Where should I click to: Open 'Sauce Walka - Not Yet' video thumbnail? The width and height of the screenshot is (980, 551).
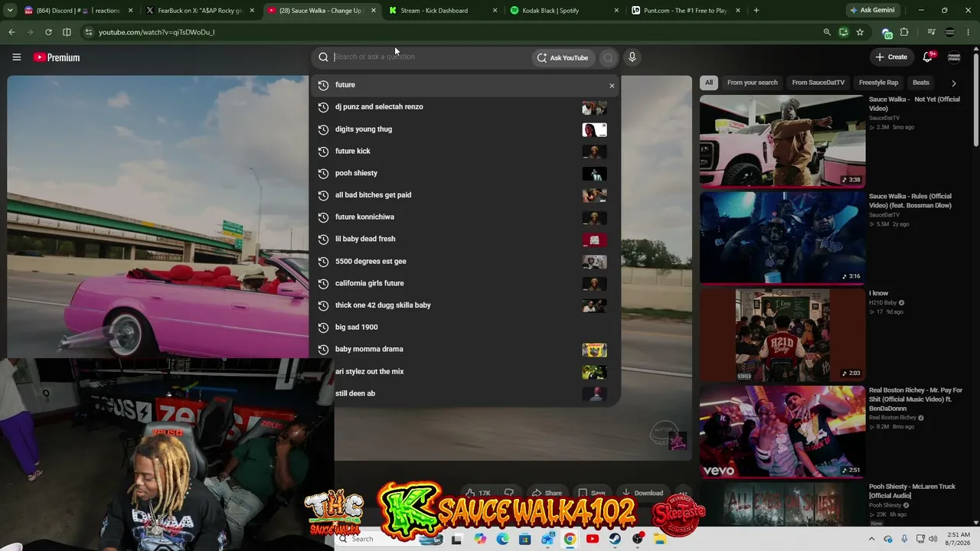click(x=782, y=141)
